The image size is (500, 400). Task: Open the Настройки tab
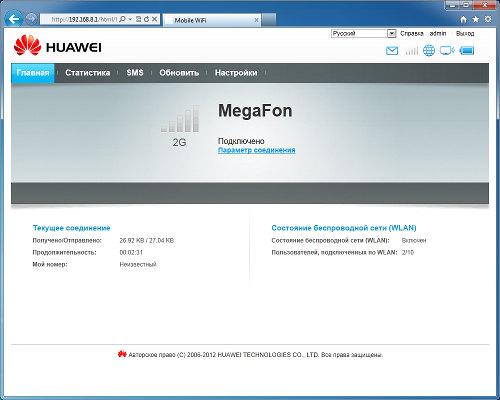click(236, 73)
